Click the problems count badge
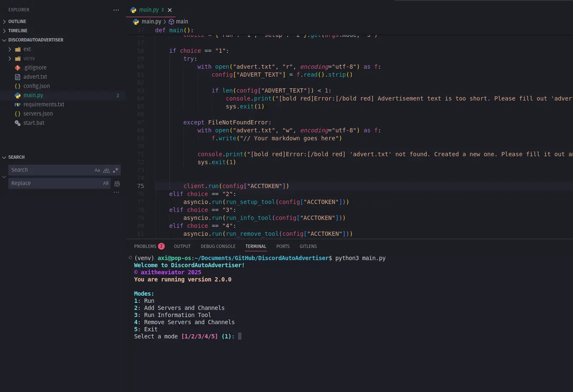573x392 pixels. tap(161, 246)
